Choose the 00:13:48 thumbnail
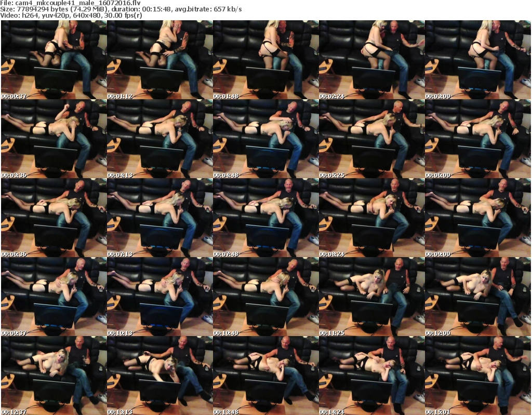This screenshot has height=415, width=532. point(265,376)
